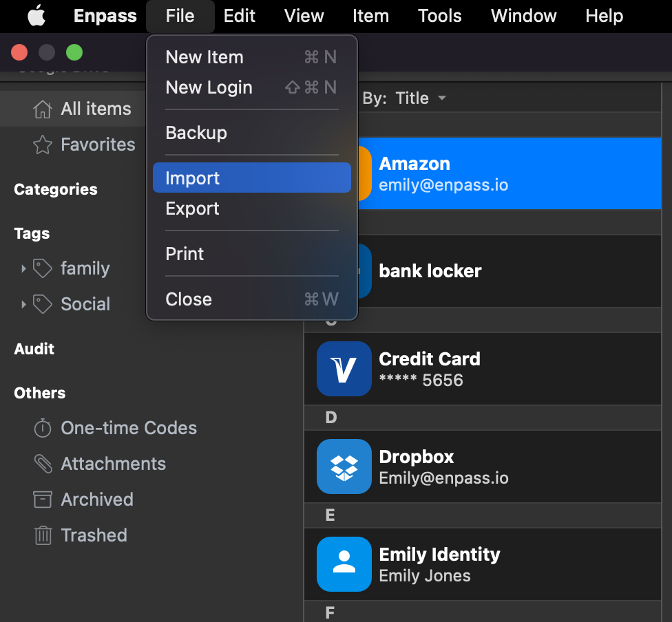Viewport: 672px width, 622px height.
Task: Show All items in sidebar
Action: pos(96,109)
